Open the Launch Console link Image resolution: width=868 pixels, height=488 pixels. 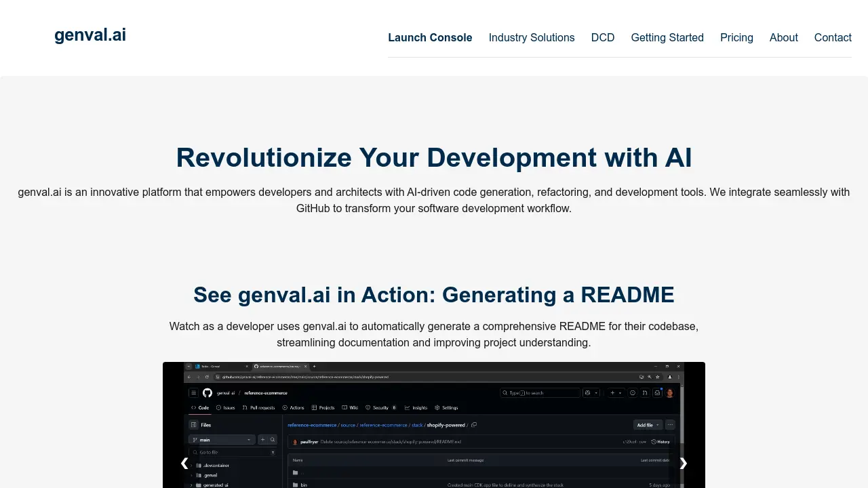click(430, 38)
